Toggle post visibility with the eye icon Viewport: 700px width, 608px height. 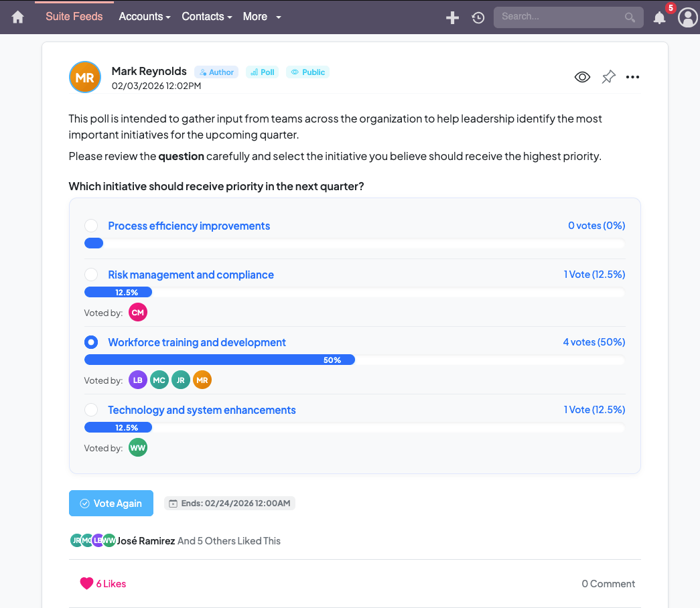point(582,76)
